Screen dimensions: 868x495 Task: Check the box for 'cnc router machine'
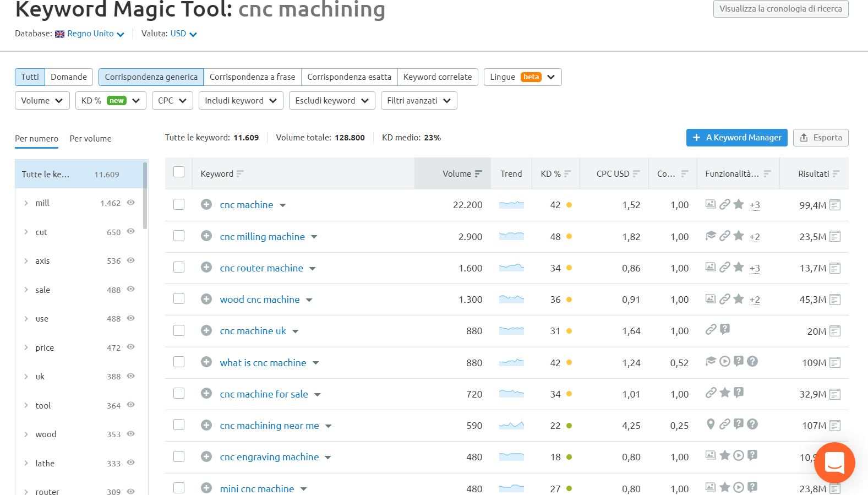point(179,267)
